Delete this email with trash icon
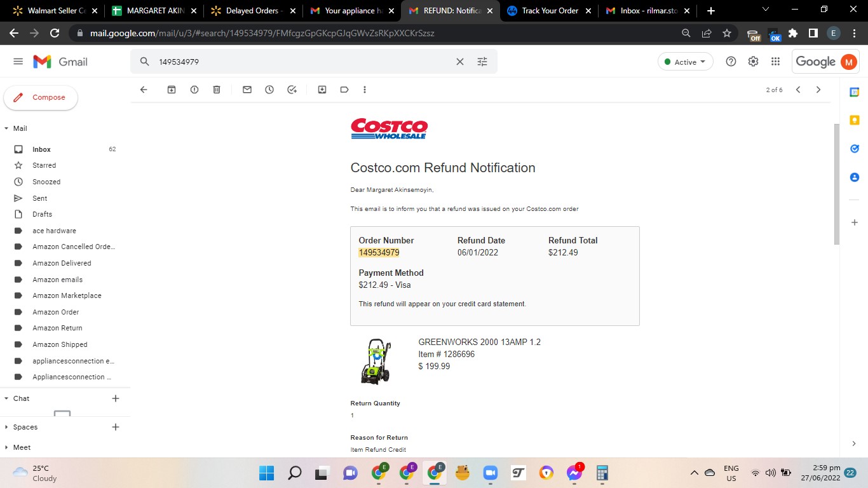Screen dimensions: 868x488 click(217, 90)
